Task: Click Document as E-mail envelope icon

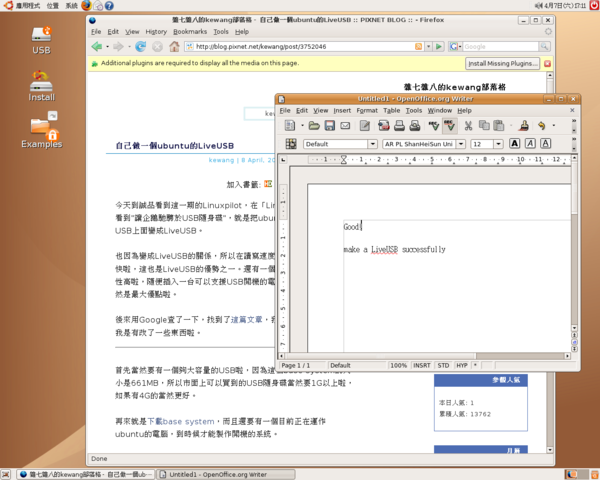Action: [x=345, y=126]
